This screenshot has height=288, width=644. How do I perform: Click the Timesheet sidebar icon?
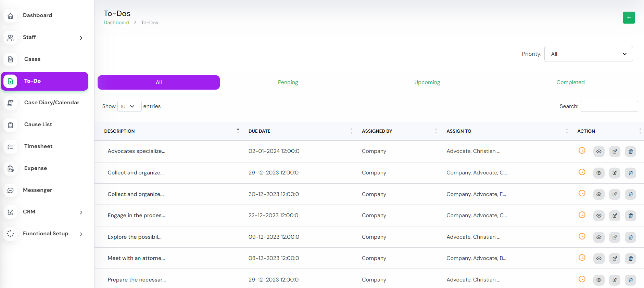(x=11, y=147)
